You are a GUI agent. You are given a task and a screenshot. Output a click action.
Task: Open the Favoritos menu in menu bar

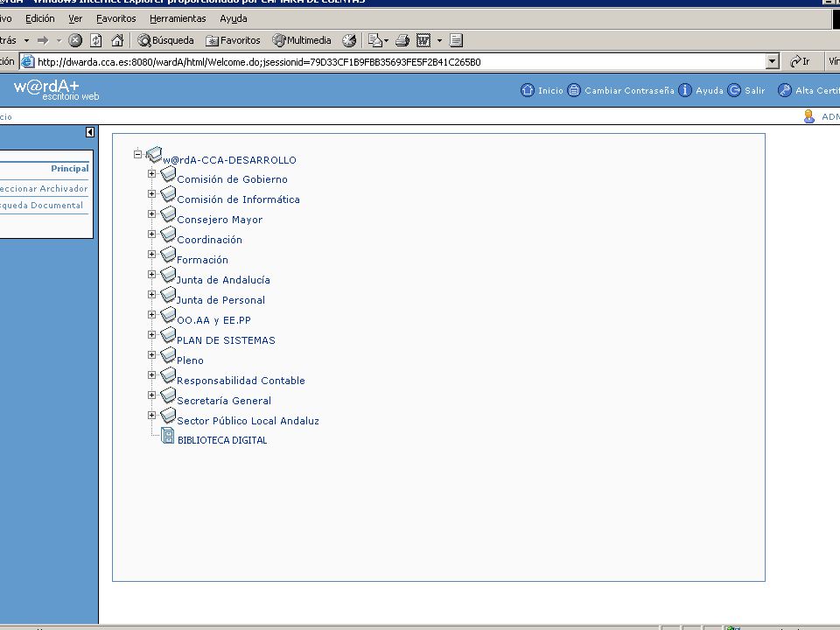pos(115,18)
